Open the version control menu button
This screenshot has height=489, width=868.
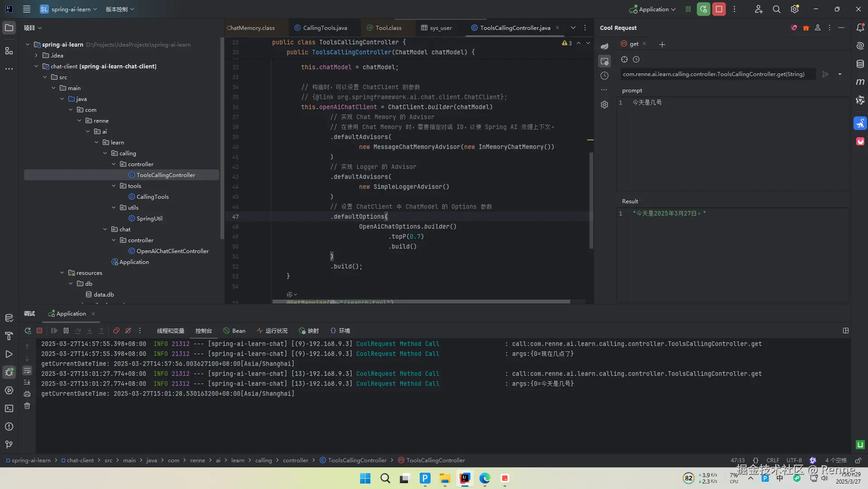(x=120, y=9)
